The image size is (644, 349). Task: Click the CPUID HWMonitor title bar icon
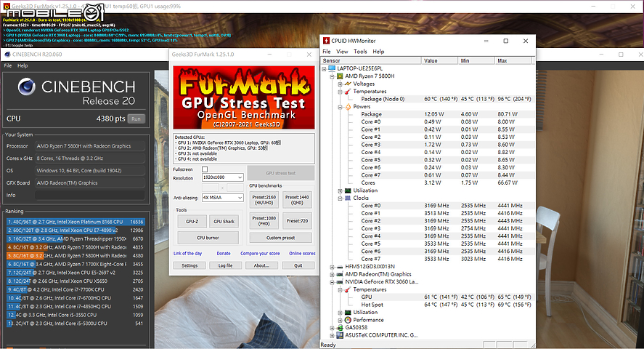coord(326,41)
